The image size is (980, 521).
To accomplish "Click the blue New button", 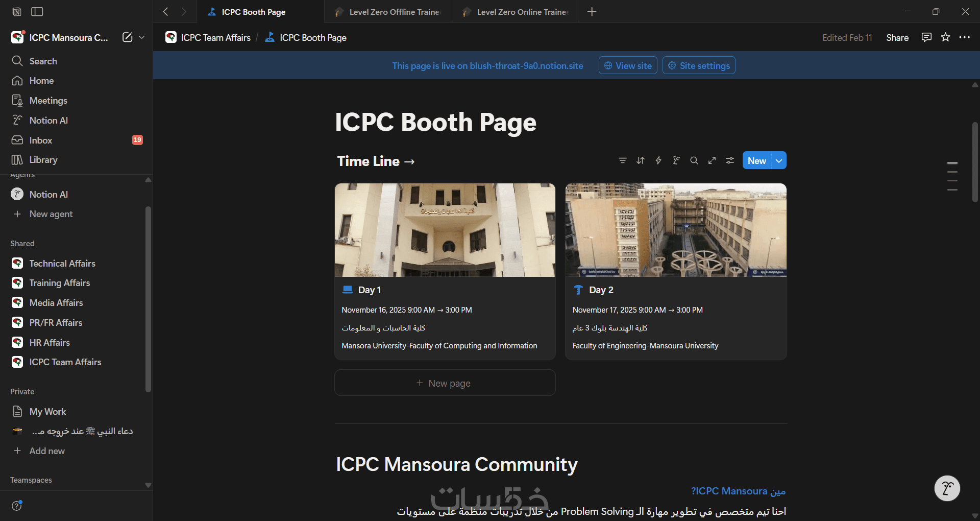I will click(757, 160).
